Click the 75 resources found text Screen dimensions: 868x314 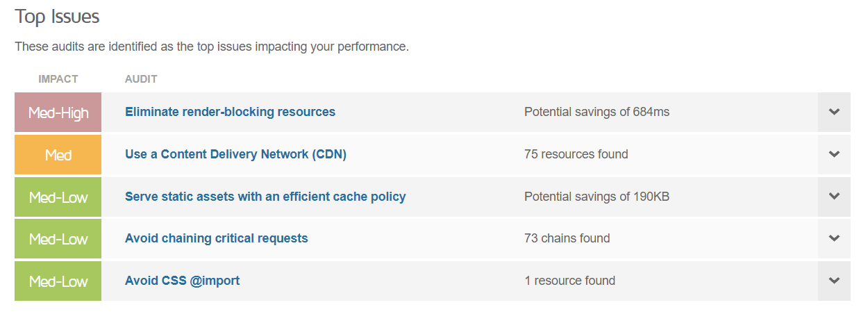pos(576,154)
